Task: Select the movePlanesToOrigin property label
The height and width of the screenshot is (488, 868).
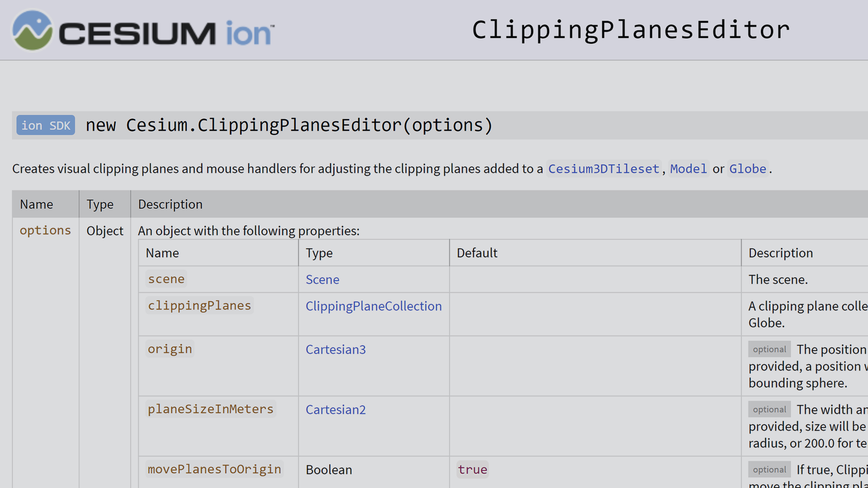Action: coord(214,469)
